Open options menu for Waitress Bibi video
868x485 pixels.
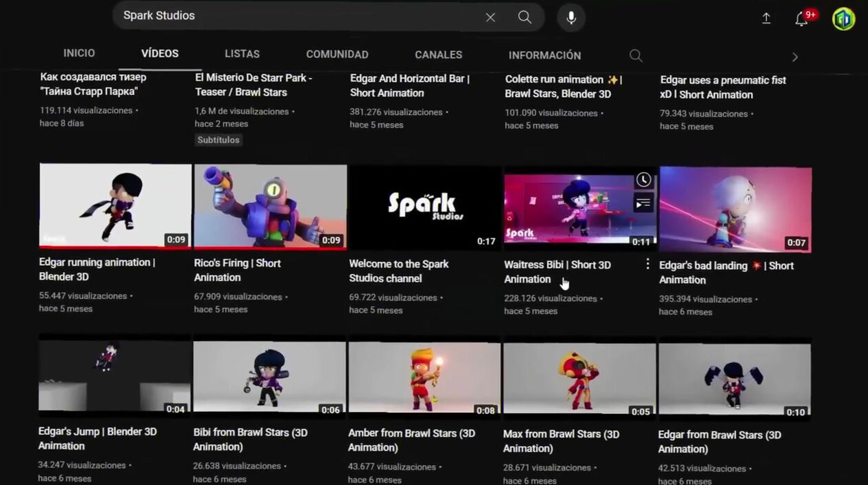pyautogui.click(x=647, y=264)
